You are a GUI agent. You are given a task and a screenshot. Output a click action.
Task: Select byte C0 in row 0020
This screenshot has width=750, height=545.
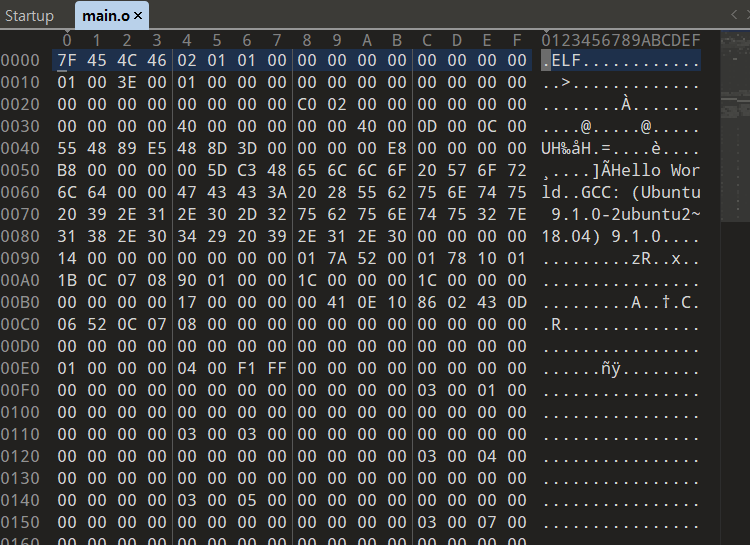(307, 104)
